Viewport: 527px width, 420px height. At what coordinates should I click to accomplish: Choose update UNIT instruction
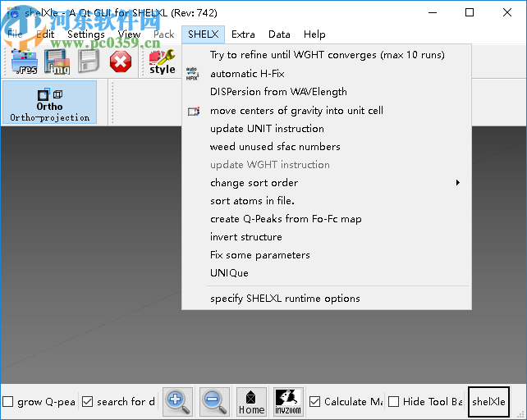(x=327, y=129)
